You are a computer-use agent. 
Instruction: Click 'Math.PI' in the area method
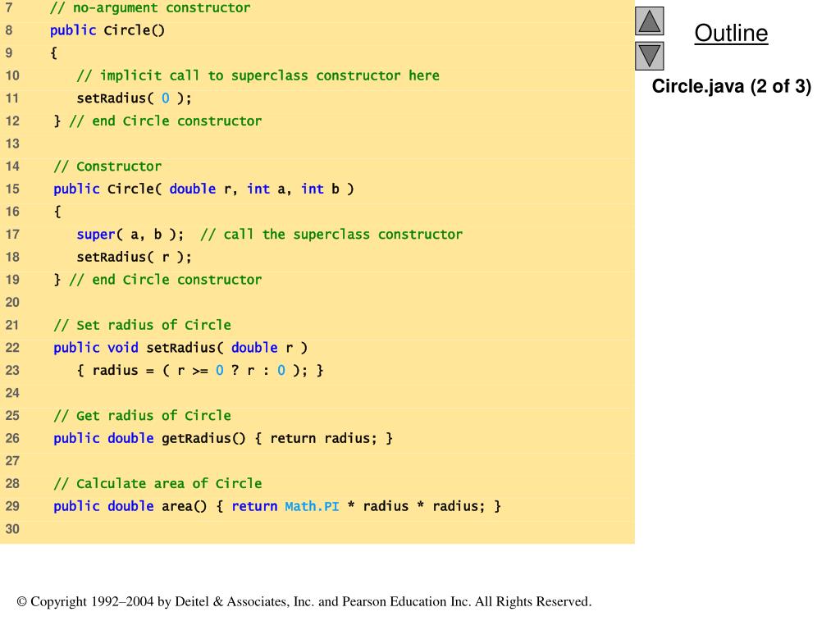pos(312,507)
